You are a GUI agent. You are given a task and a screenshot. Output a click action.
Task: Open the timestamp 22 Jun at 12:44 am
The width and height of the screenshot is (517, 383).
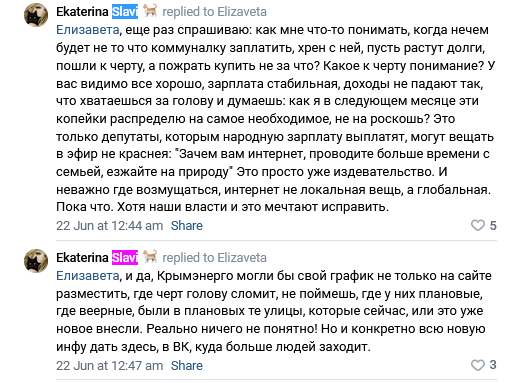pyautogui.click(x=109, y=226)
